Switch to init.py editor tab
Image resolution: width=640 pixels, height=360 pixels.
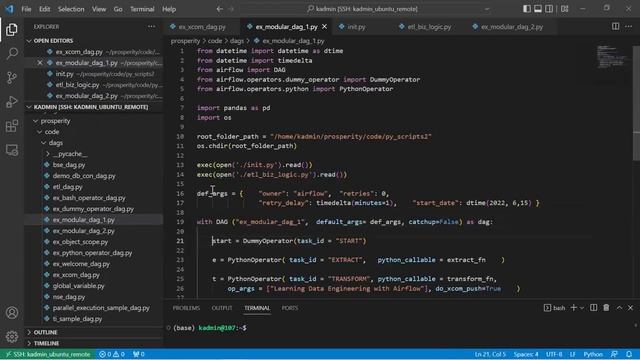[x=356, y=27]
